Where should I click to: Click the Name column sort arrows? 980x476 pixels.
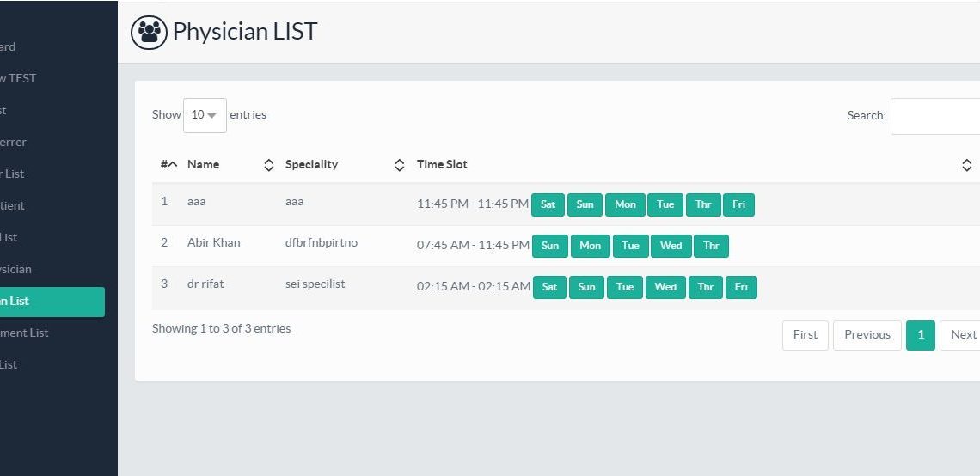pyautogui.click(x=269, y=165)
